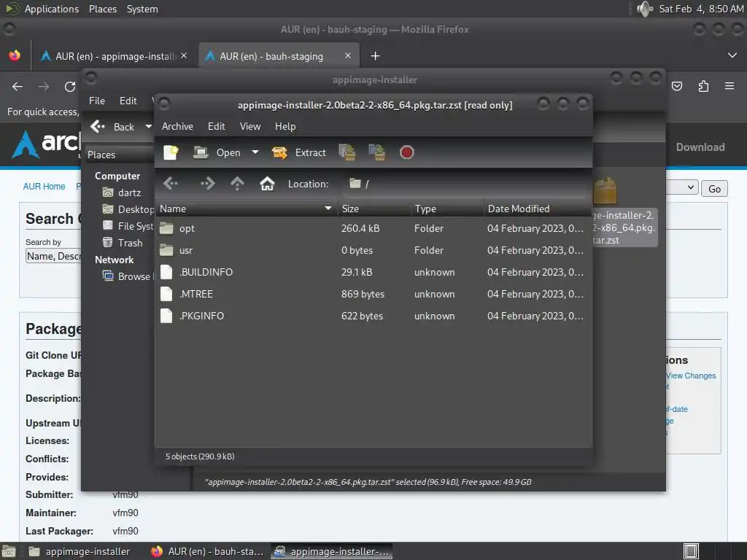747x560 pixels.
Task: Click the red Stop operation icon
Action: (406, 152)
